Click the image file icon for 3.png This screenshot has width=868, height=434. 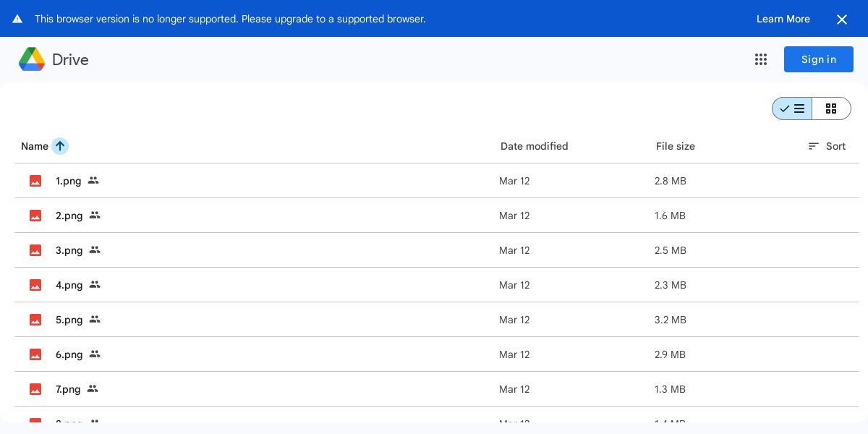pyautogui.click(x=35, y=250)
